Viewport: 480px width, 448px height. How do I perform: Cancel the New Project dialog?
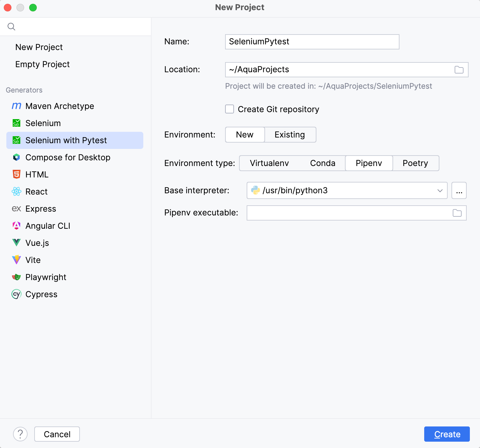[x=57, y=434]
